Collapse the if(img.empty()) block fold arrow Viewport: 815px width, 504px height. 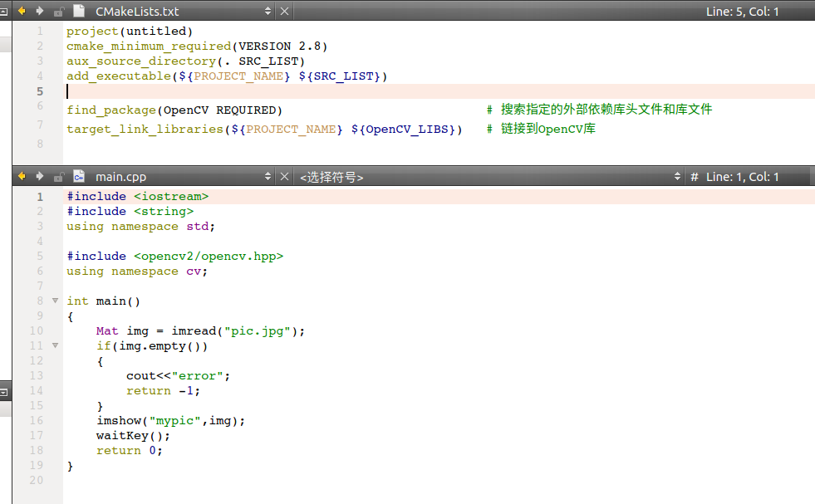click(55, 345)
